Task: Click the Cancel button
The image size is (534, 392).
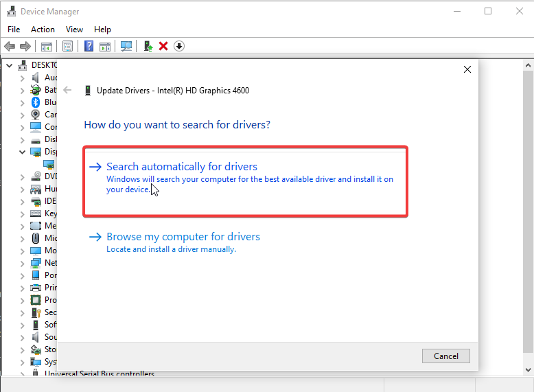Action: click(x=445, y=356)
